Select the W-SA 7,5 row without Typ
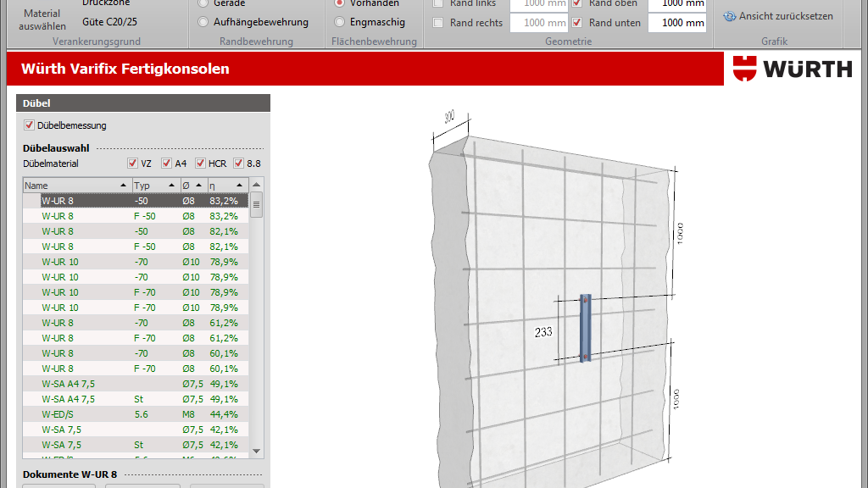This screenshot has height=488, width=868. point(136,430)
